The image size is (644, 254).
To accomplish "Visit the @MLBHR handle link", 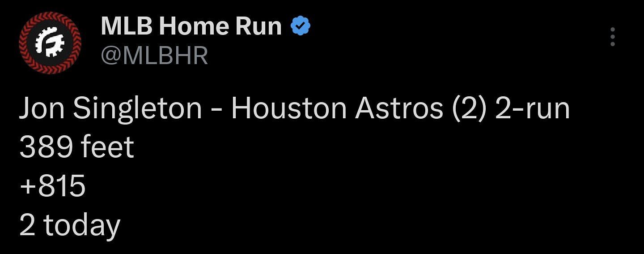I will 154,56.
